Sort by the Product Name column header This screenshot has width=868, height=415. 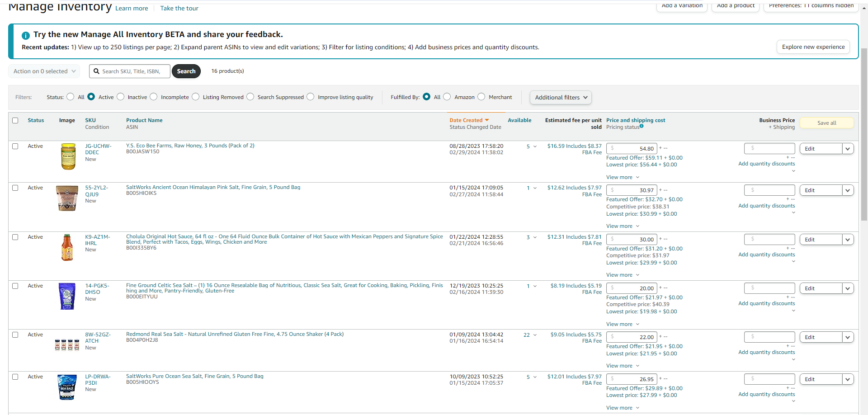(x=144, y=120)
